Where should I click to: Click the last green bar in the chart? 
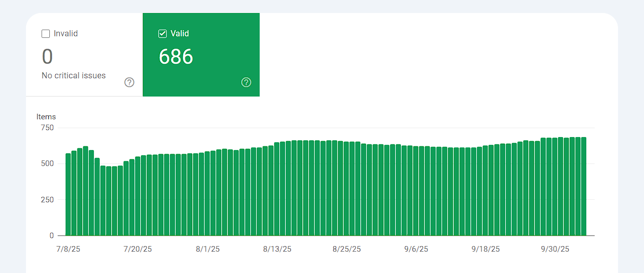click(584, 186)
